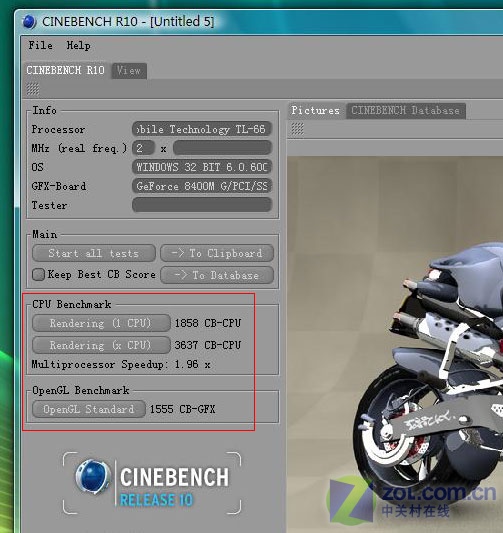Enable Keep Best CB Score checkbox
The width and height of the screenshot is (503, 533).
coord(38,274)
